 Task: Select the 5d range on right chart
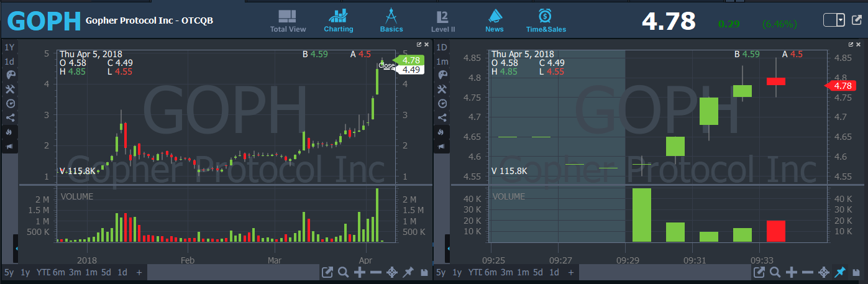click(537, 272)
